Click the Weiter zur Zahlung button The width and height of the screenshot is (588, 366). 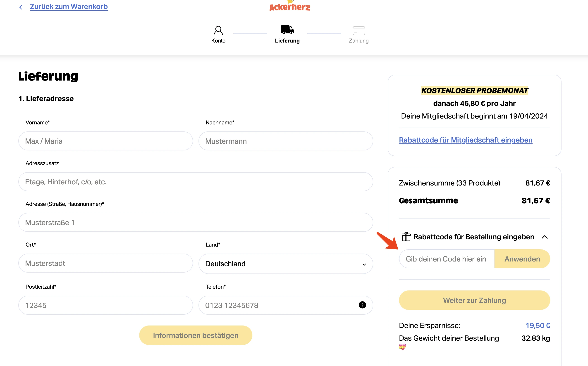point(474,300)
